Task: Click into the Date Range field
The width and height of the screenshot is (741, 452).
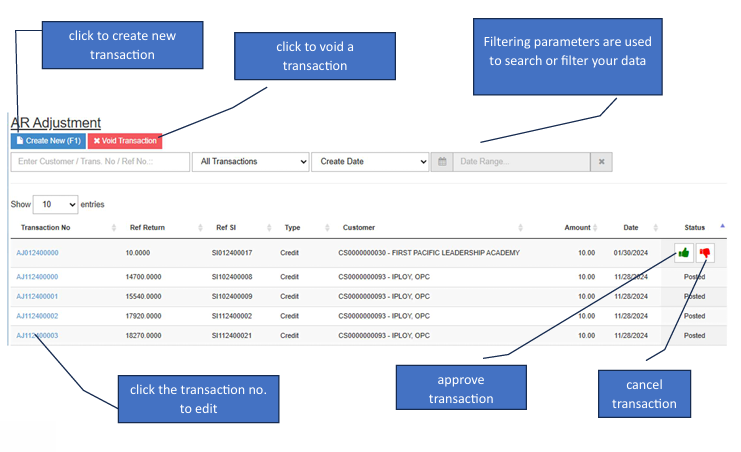Action: point(522,162)
